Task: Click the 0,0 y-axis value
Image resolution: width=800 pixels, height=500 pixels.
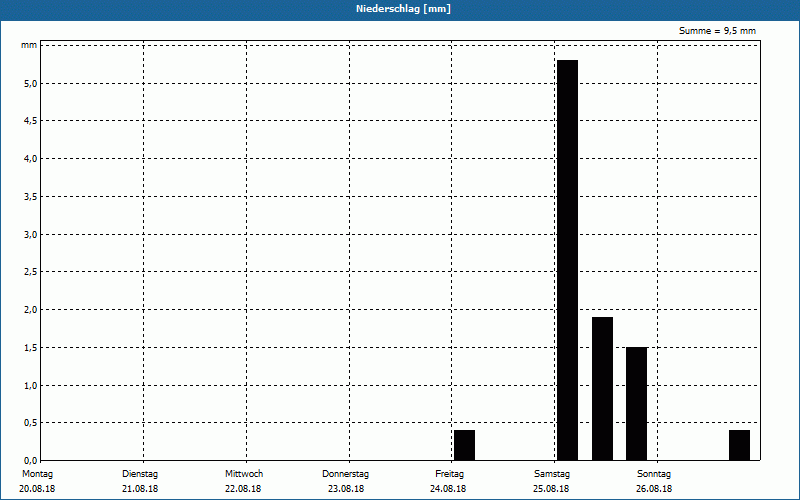Action: pyautogui.click(x=31, y=460)
